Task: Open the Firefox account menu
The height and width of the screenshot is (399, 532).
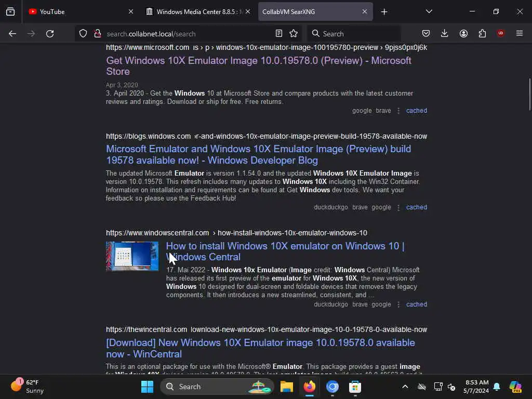Action: coord(463,34)
